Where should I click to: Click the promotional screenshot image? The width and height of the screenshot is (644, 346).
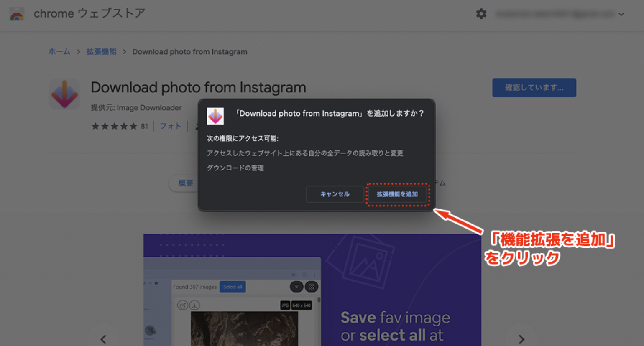pos(312,290)
